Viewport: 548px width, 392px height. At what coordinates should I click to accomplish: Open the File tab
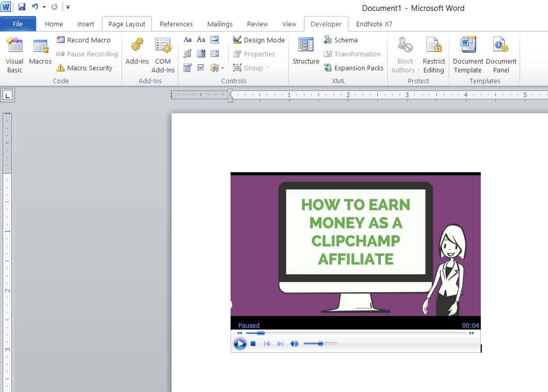pos(18,24)
